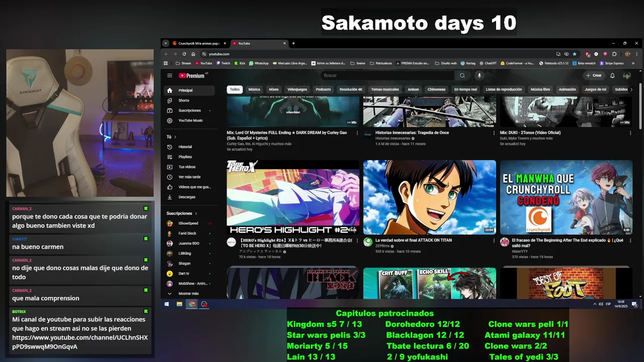Open Videos que me gustan list

tap(189, 187)
